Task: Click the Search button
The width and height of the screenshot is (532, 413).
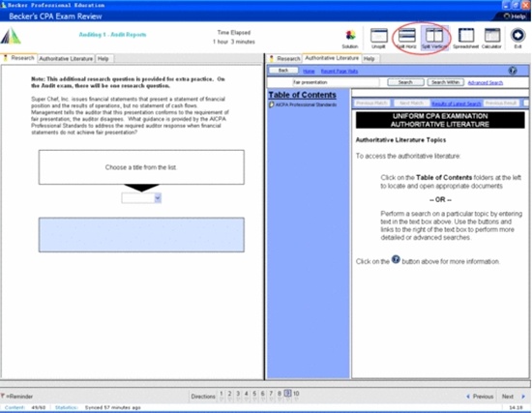Action: [405, 82]
